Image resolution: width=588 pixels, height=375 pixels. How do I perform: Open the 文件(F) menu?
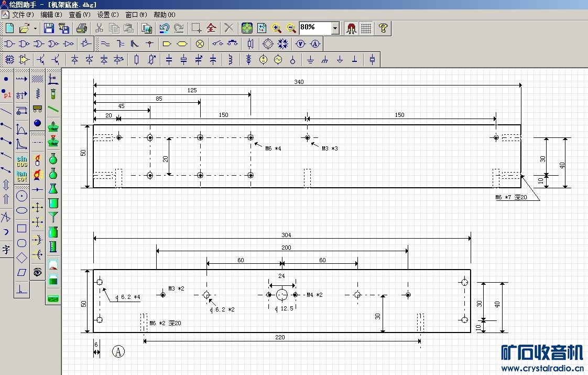point(23,15)
